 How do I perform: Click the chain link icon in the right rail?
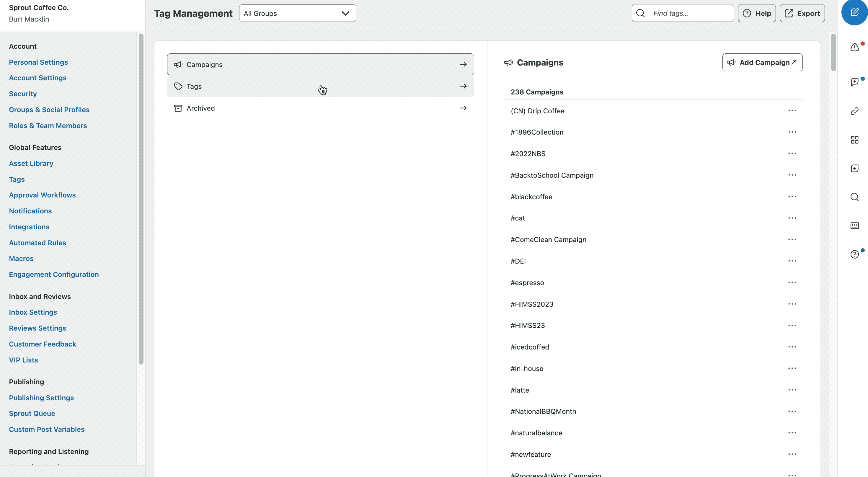coord(854,111)
